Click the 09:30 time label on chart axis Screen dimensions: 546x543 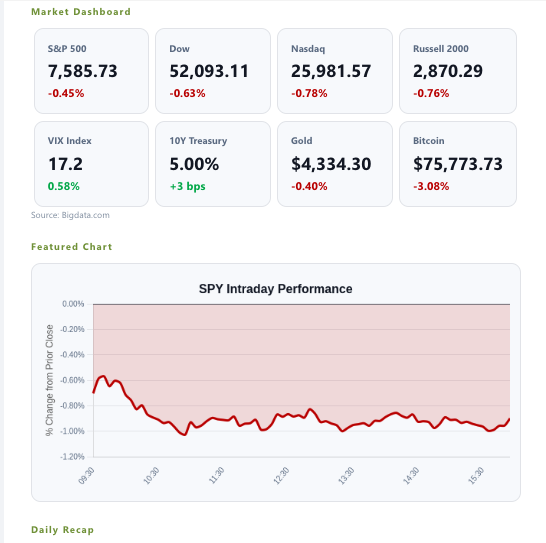86,476
